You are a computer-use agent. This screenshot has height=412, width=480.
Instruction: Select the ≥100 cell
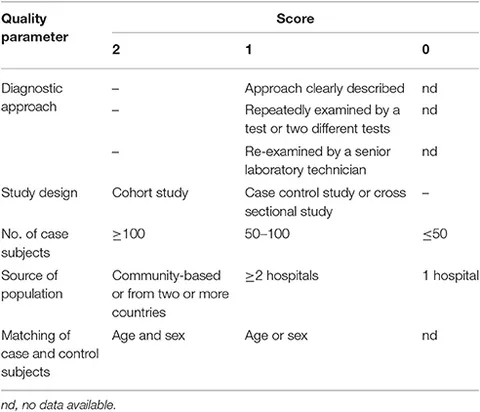(129, 234)
